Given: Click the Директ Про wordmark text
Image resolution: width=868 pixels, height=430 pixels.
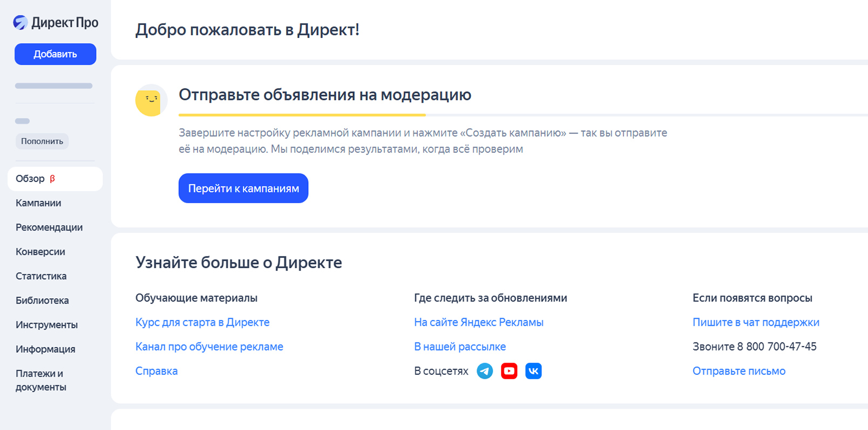Looking at the screenshot, I should pyautogui.click(x=65, y=23).
